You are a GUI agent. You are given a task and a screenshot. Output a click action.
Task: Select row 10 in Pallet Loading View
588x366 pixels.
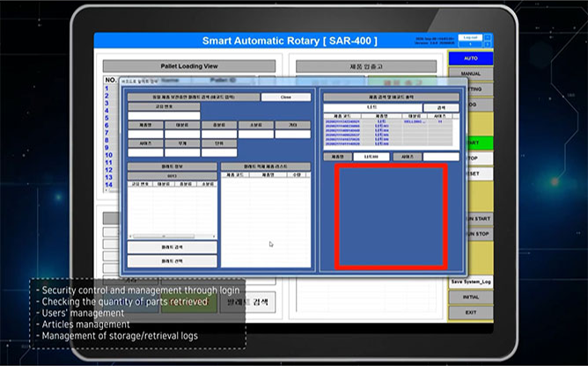point(108,155)
